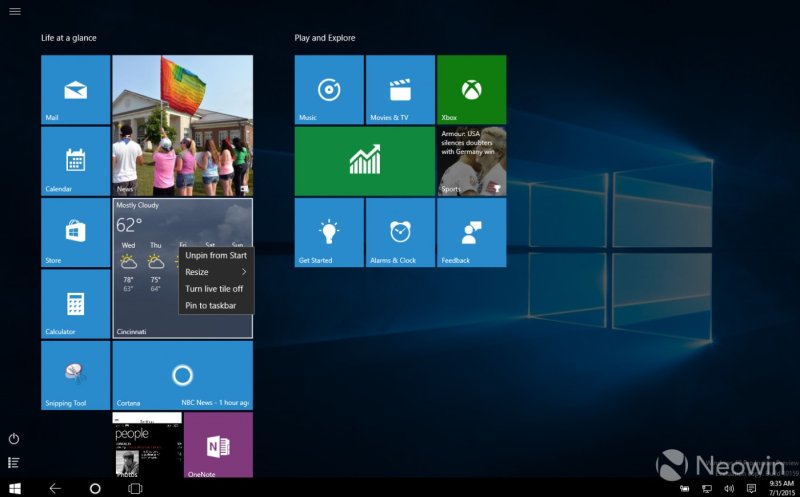
Task: Open the Snipping Tool tile
Action: 76,376
